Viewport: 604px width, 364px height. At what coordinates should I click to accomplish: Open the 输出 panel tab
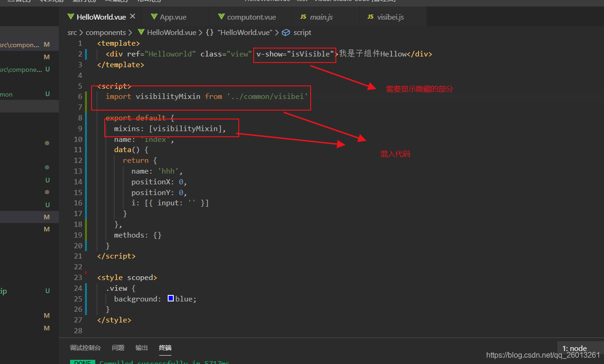coord(142,348)
